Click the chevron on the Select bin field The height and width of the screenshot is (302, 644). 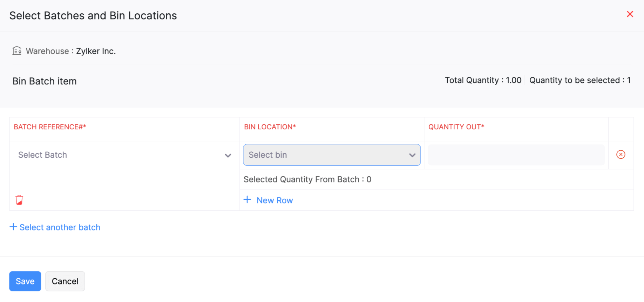click(412, 155)
